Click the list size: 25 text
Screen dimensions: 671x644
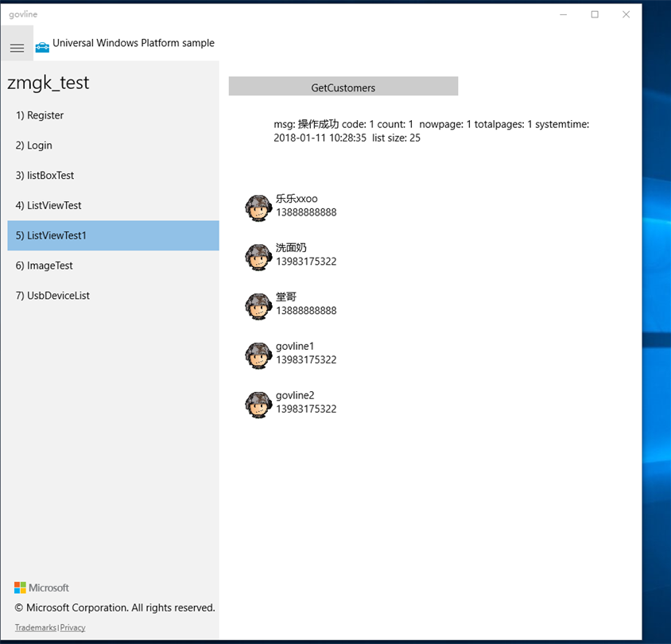[x=396, y=138]
